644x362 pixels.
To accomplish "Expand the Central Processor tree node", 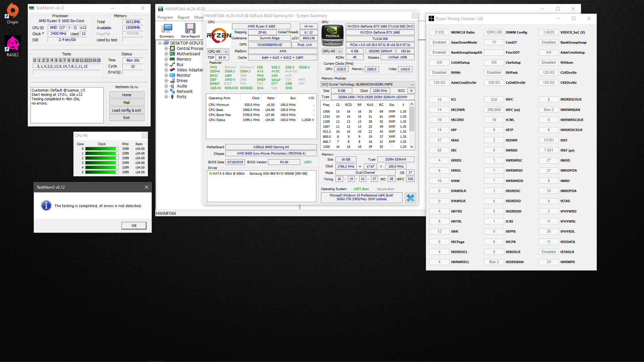I will coord(166,49).
